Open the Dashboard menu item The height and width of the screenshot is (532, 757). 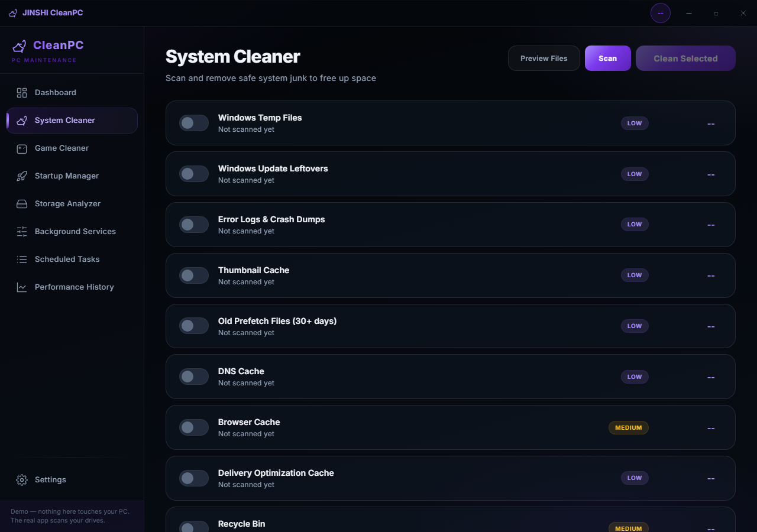click(x=72, y=93)
